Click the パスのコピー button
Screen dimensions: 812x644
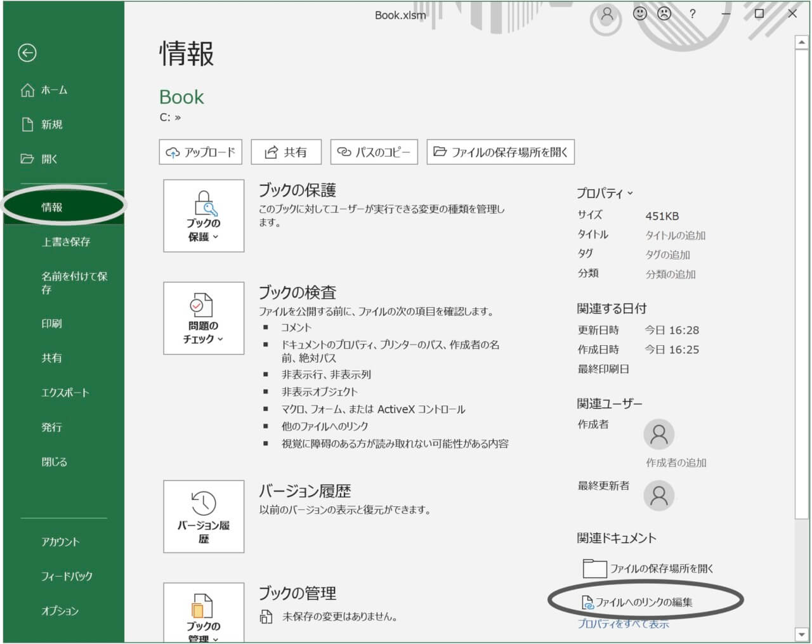(x=374, y=152)
